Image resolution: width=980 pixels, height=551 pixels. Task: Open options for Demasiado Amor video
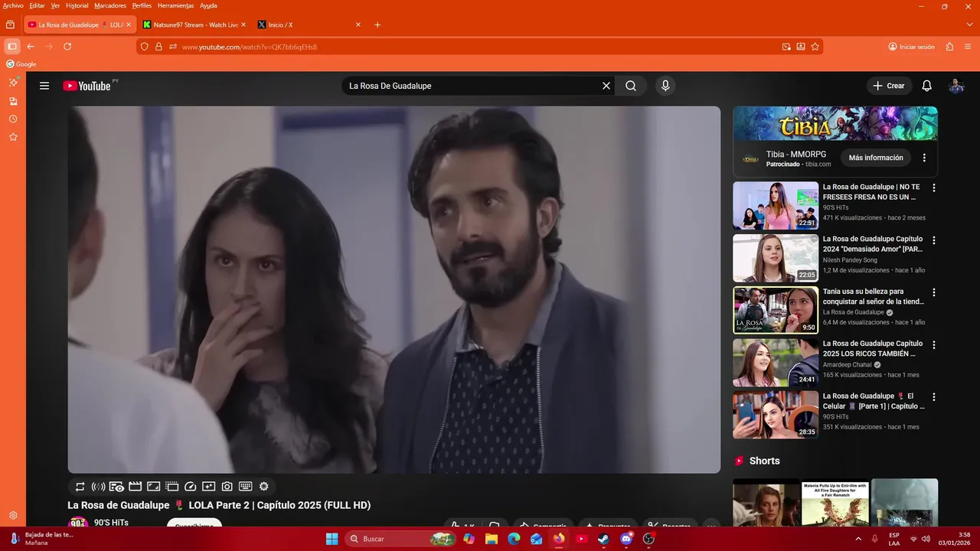click(933, 240)
